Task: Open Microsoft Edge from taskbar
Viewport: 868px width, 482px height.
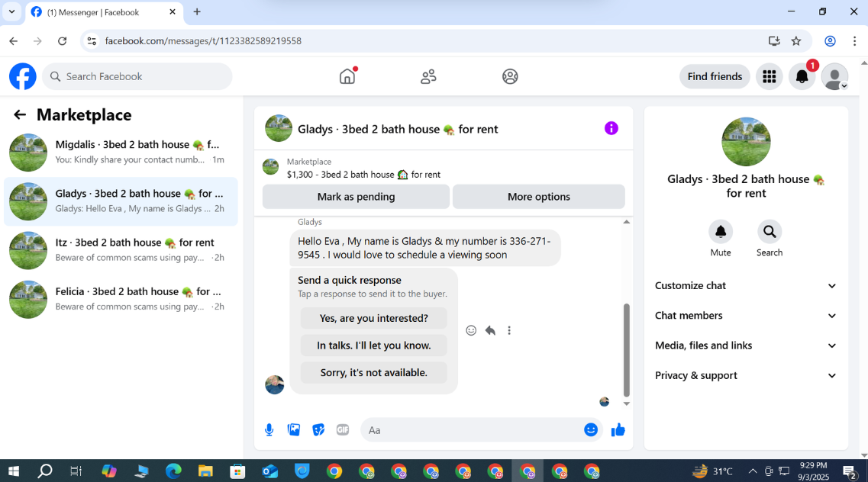Action: click(x=173, y=471)
